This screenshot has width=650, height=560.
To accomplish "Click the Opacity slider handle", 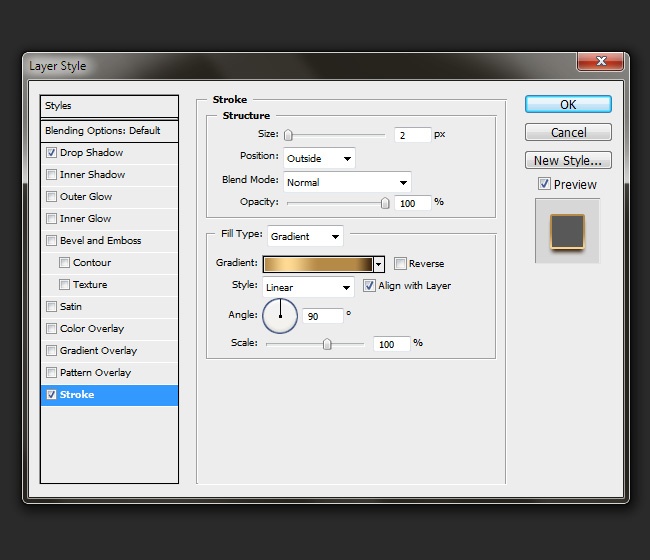I will [x=385, y=203].
